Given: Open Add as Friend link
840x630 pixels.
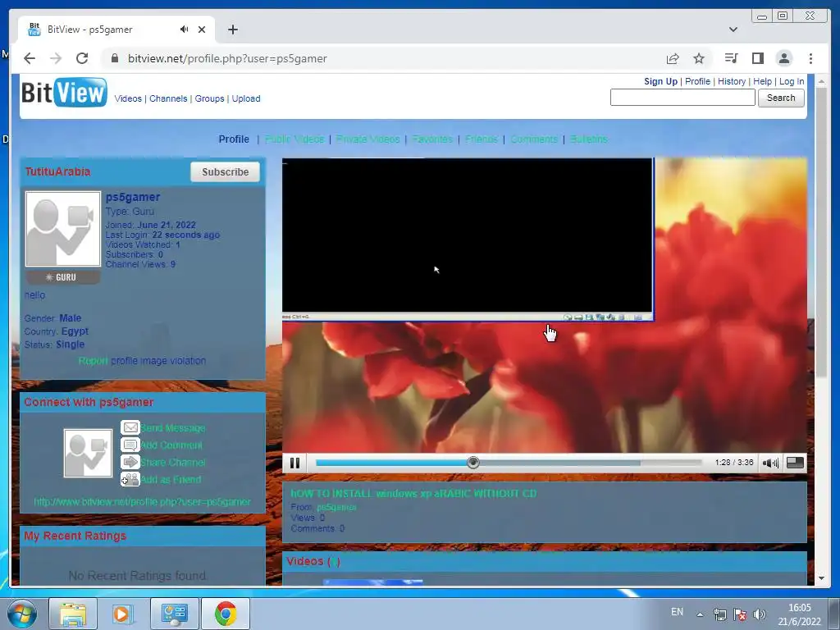Looking at the screenshot, I should click(171, 479).
